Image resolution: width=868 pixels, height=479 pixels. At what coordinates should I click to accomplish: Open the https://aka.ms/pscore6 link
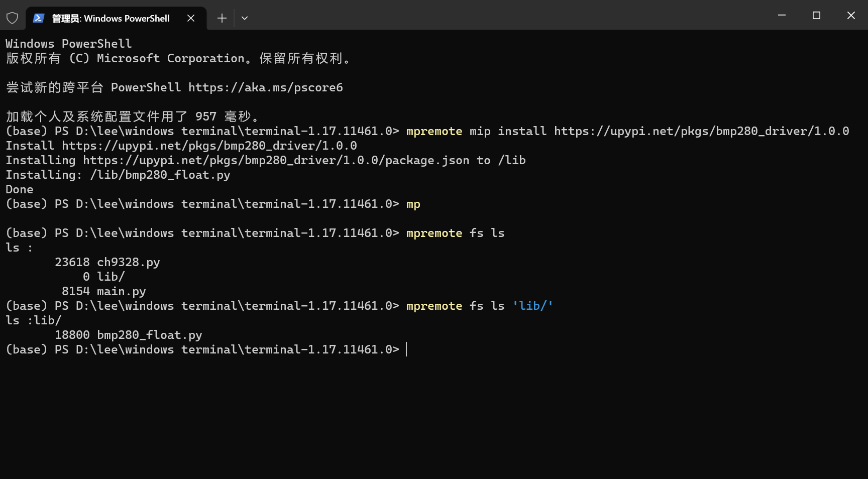[266, 87]
